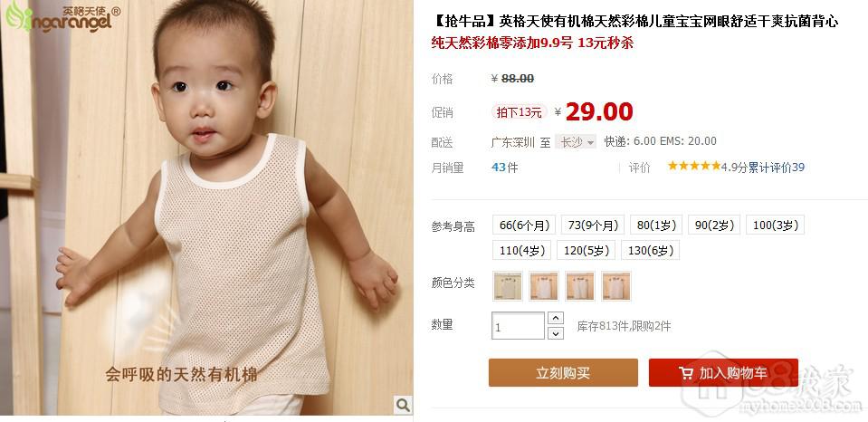The height and width of the screenshot is (422, 868).
Task: Select the fourth color option thumbnail
Action: click(616, 286)
